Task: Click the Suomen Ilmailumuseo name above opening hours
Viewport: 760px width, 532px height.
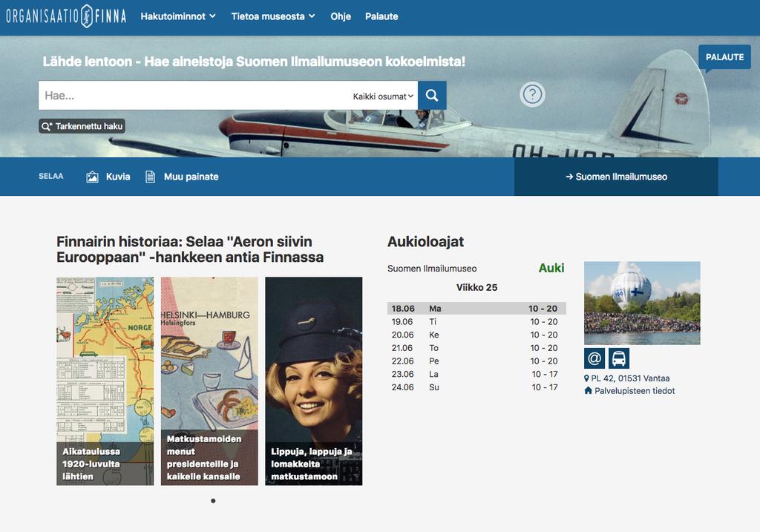Action: (432, 269)
